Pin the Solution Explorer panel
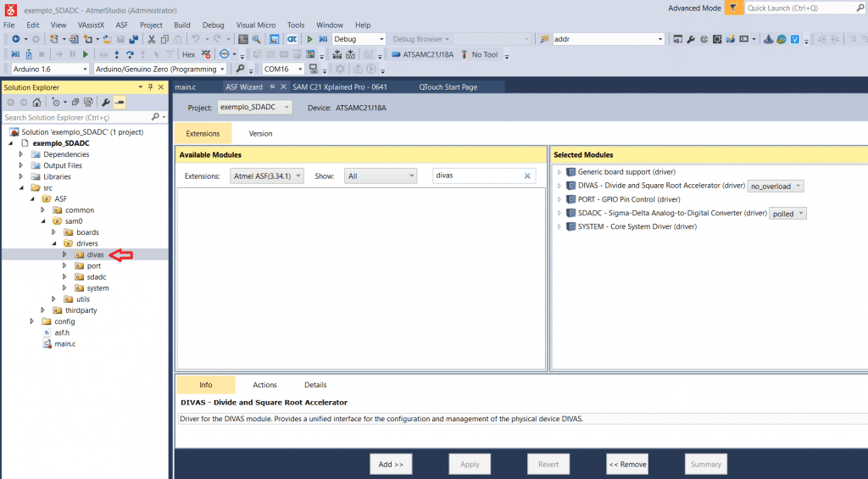The width and height of the screenshot is (868, 479). (x=150, y=87)
